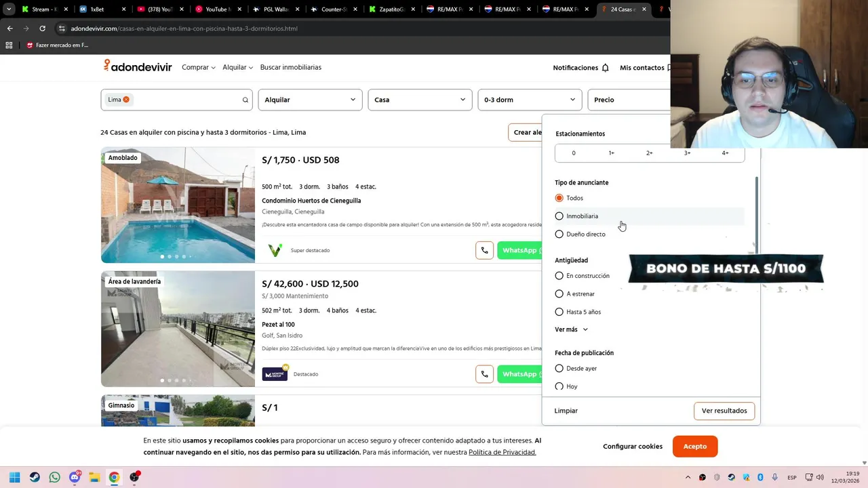
Task: Go back in the browser
Action: tap(9, 28)
